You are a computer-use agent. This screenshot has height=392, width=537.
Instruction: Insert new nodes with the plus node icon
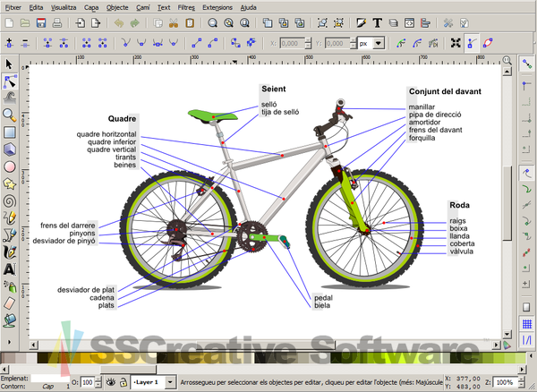click(x=9, y=43)
